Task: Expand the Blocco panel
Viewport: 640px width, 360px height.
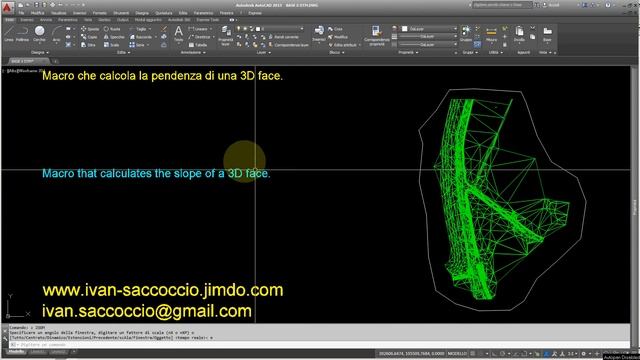Action: coord(337,53)
